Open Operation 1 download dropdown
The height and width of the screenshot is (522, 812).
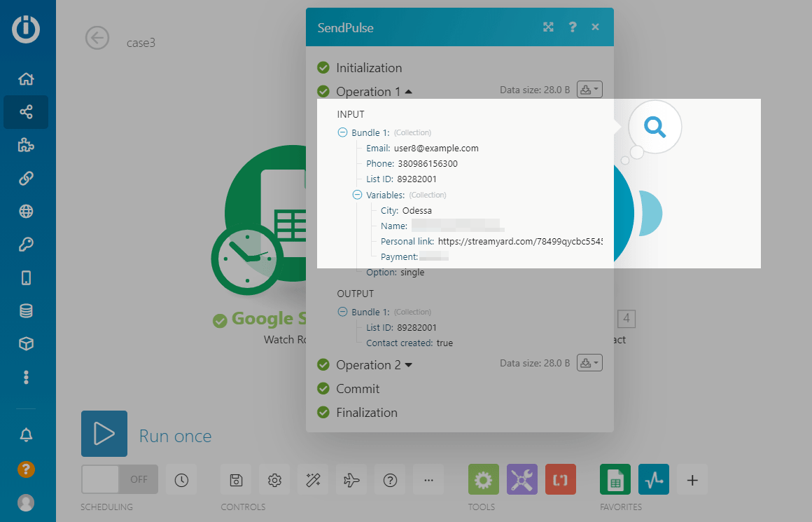coord(589,90)
